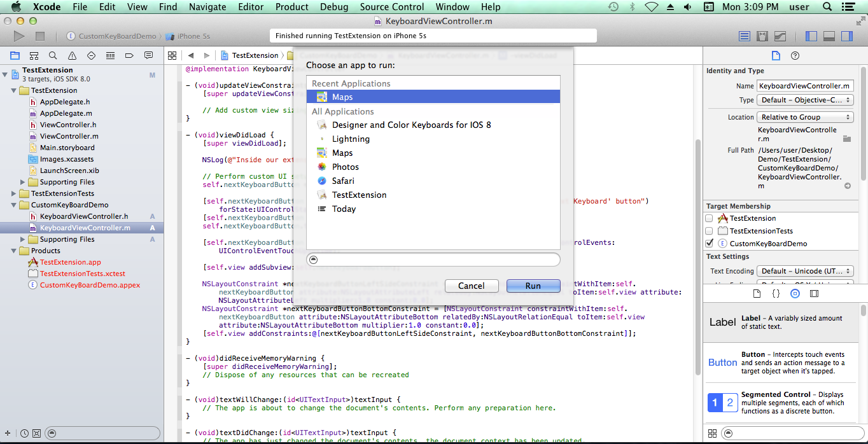Click the Run button in dialog
868x444 pixels.
[533, 286]
